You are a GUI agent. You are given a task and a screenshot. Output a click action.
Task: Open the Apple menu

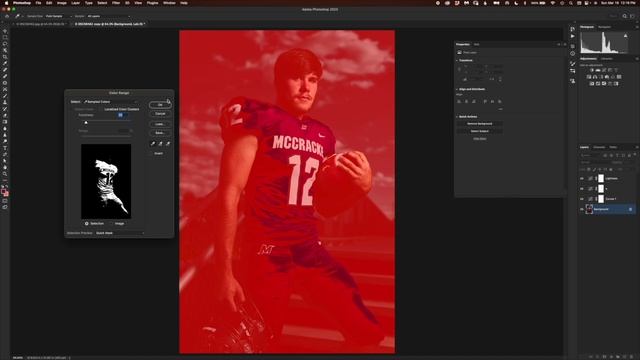tap(6, 3)
